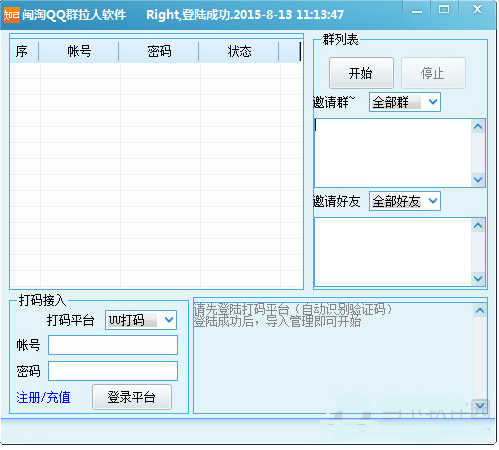Click the 开始 start button
Image resolution: width=499 pixels, height=450 pixels.
[361, 73]
